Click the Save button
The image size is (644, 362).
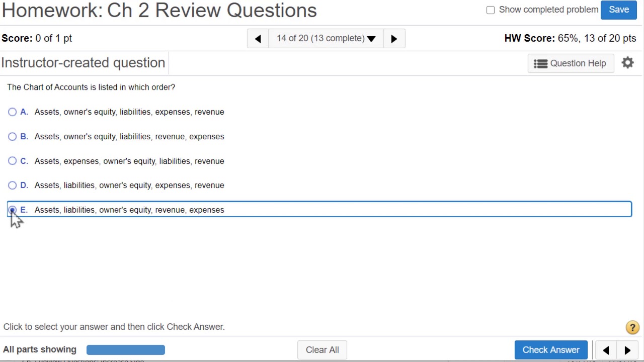619,10
